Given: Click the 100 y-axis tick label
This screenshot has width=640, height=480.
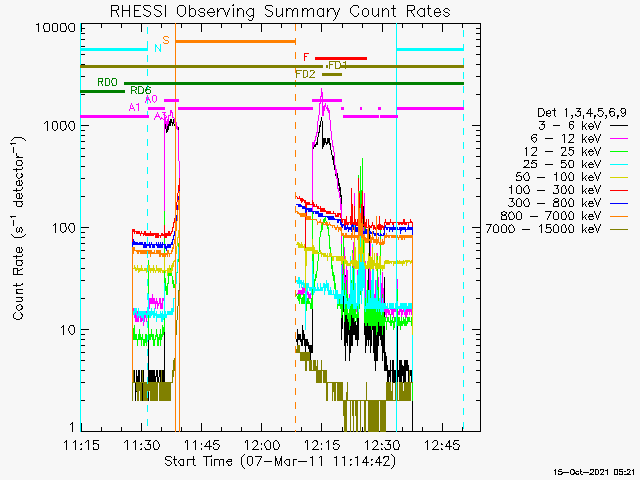Looking at the screenshot, I should [x=64, y=228].
